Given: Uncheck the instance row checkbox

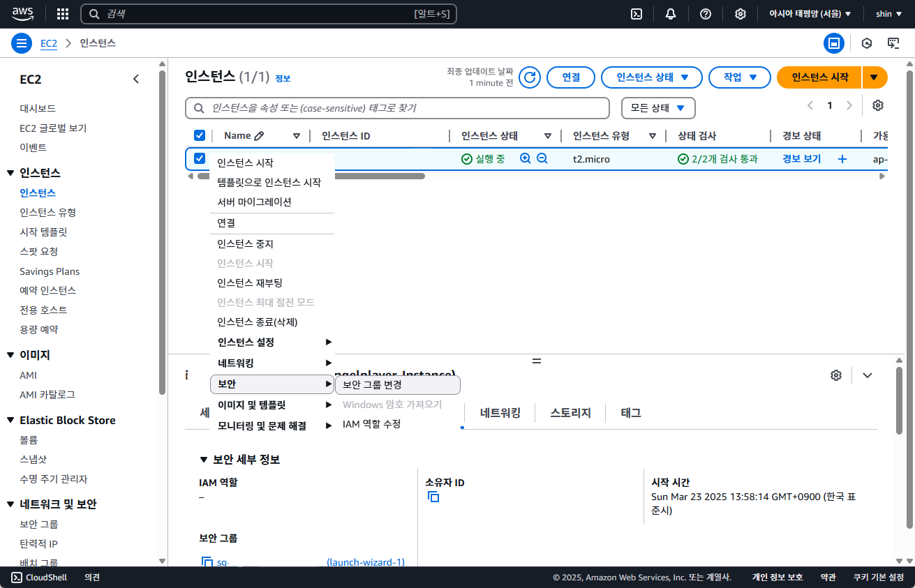Looking at the screenshot, I should point(200,158).
